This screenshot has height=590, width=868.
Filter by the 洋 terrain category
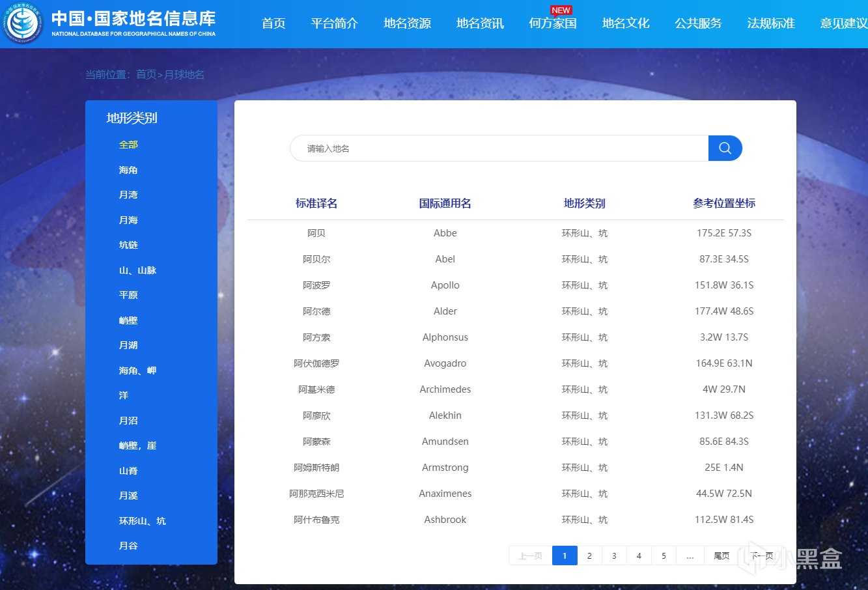tap(124, 395)
